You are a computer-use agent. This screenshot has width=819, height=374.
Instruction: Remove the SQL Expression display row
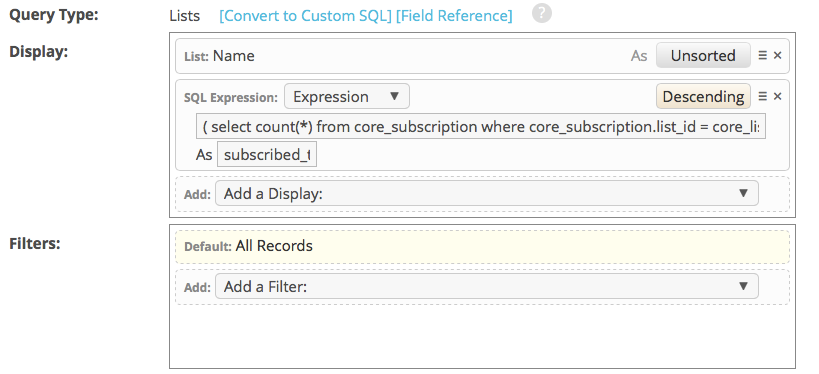(x=777, y=97)
